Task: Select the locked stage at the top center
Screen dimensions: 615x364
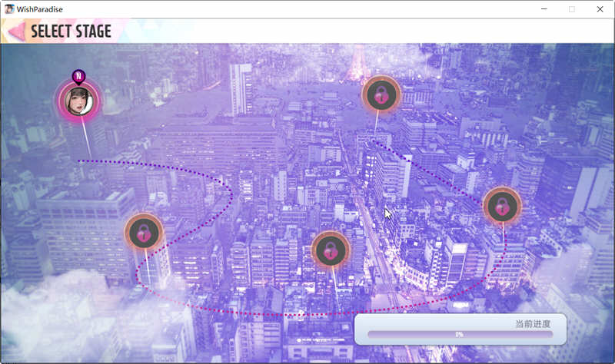Action: coord(381,94)
